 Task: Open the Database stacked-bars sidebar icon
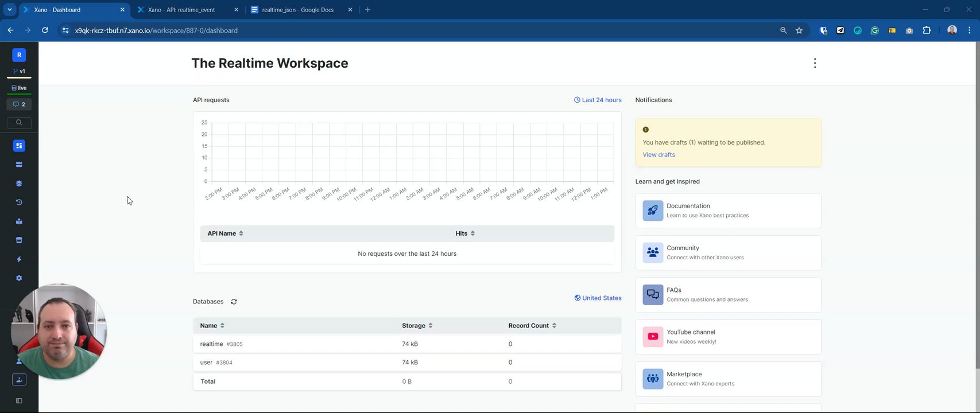pos(19,165)
